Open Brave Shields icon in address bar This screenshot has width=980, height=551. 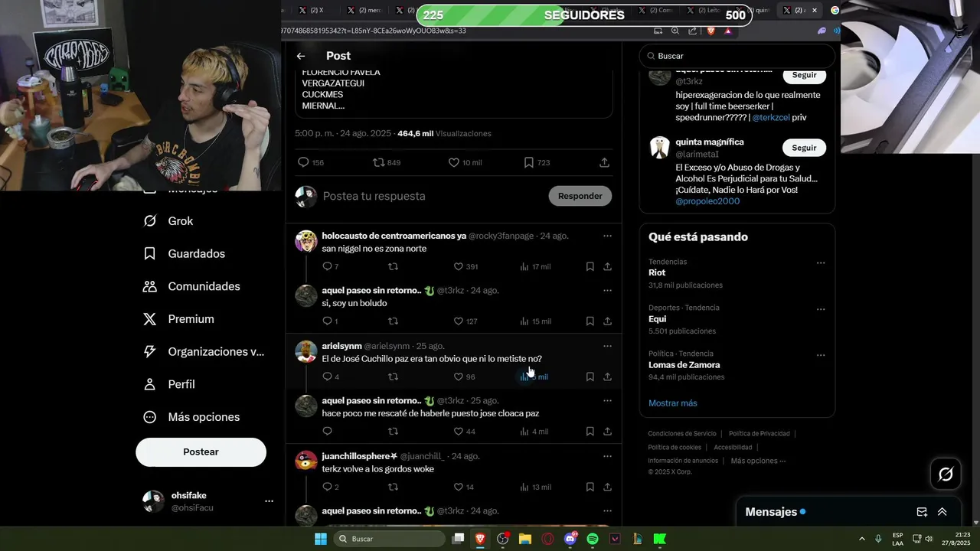(x=711, y=31)
